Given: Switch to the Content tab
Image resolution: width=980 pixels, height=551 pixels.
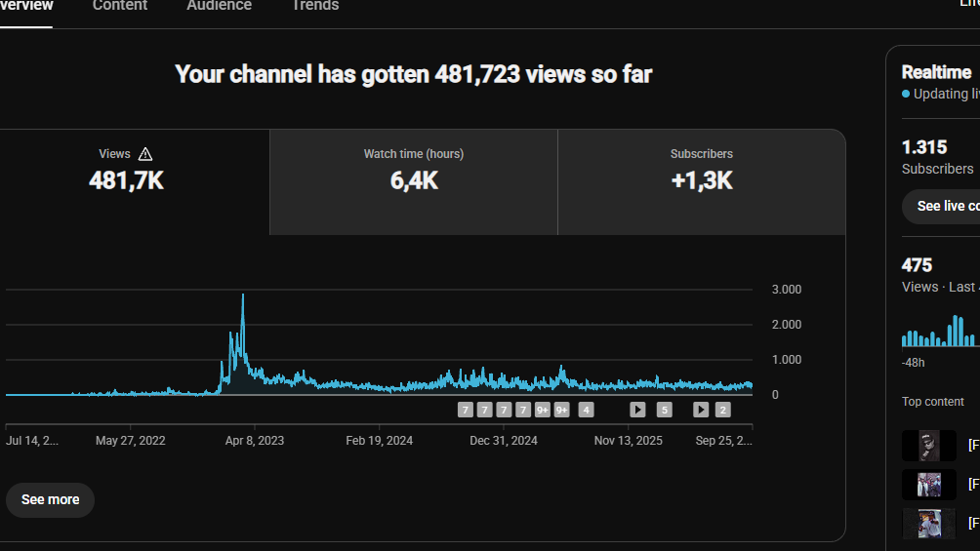Looking at the screenshot, I should tap(120, 6).
